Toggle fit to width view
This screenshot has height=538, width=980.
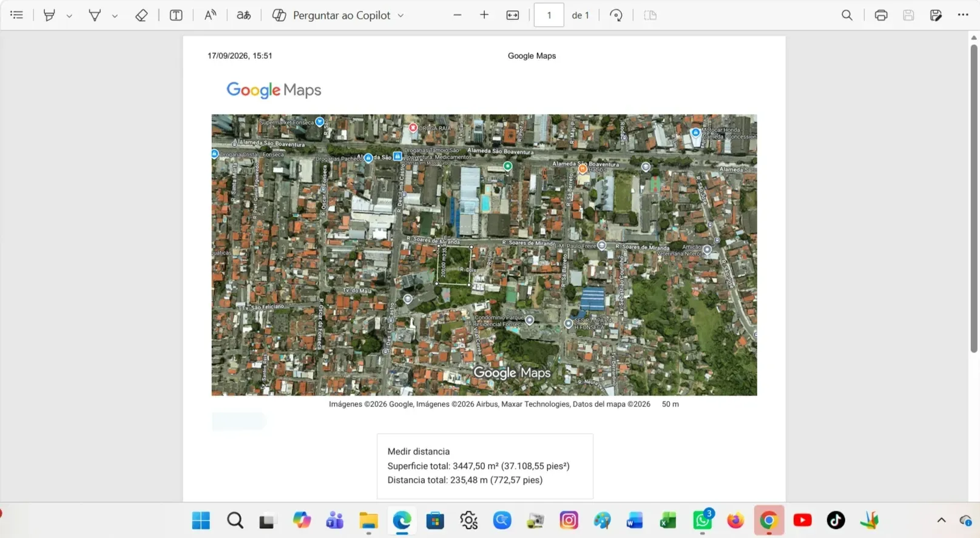click(x=513, y=15)
